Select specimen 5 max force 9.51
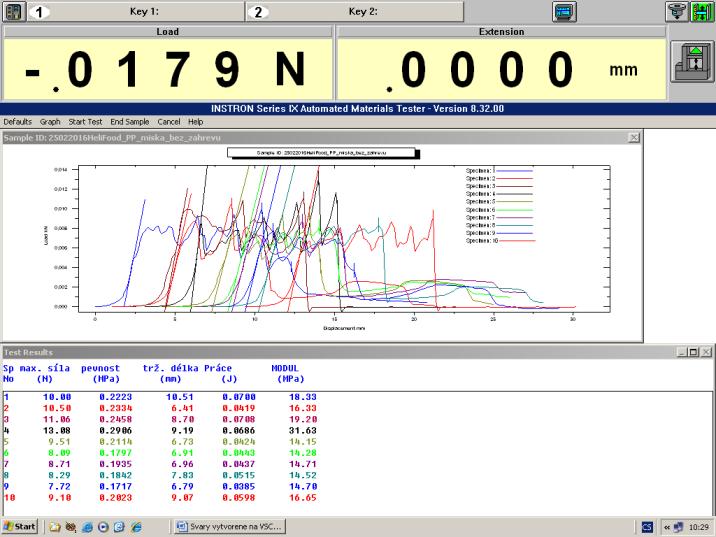Image resolution: width=716 pixels, height=537 pixels. 59,442
